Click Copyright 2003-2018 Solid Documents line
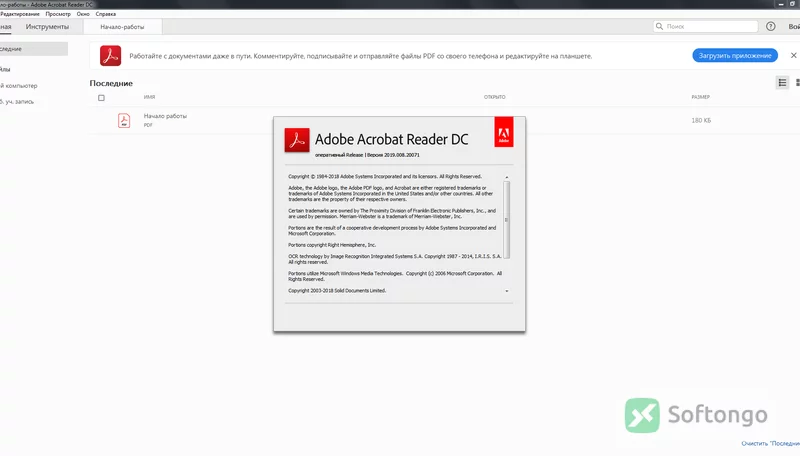This screenshot has height=456, width=800. tap(337, 291)
